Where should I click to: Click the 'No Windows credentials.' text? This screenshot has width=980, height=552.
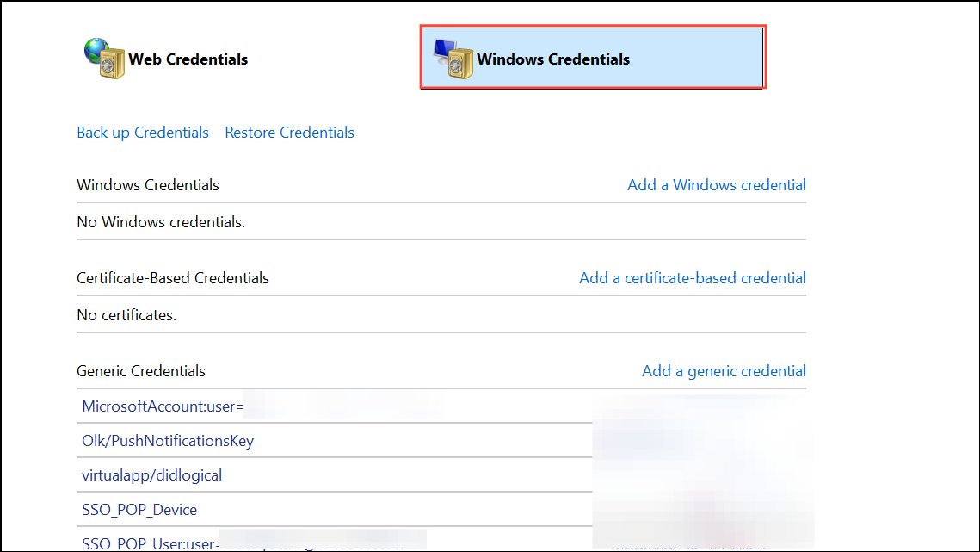161,222
